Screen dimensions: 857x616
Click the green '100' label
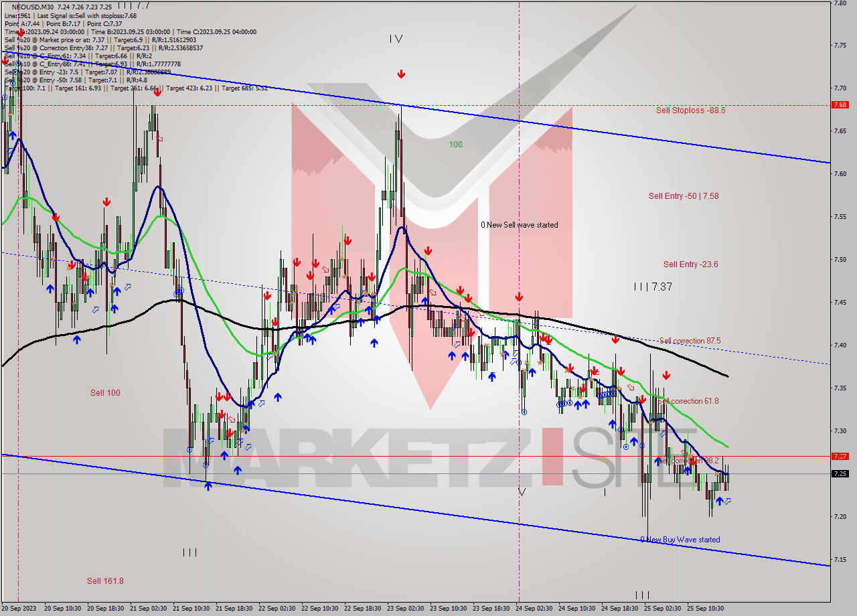tap(455, 145)
